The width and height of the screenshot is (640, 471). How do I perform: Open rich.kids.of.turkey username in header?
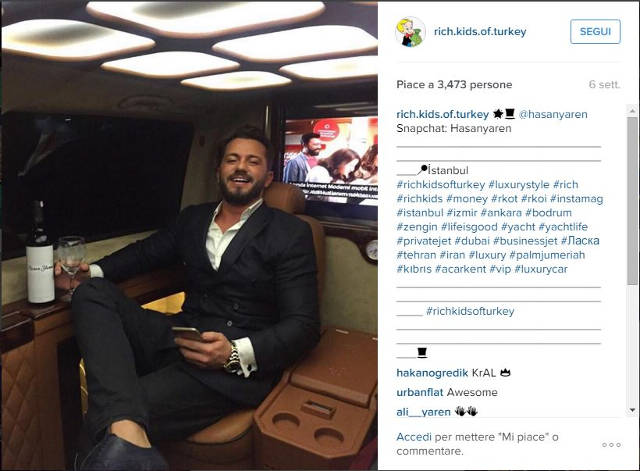coord(480,31)
